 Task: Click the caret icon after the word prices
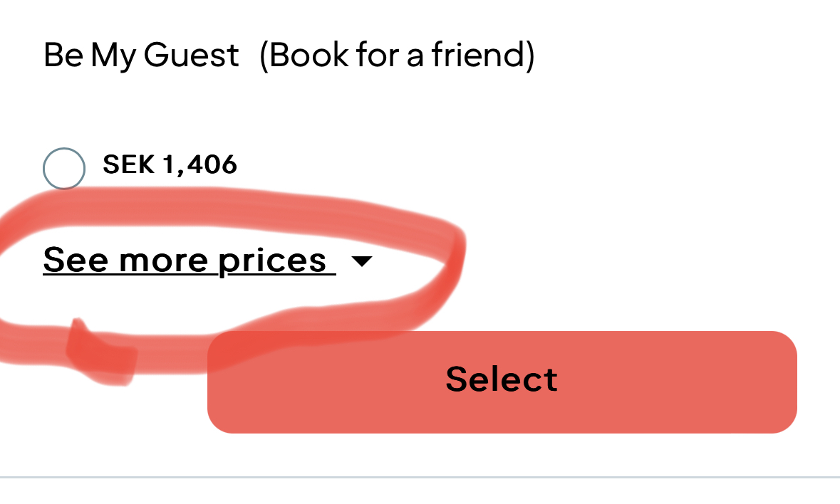pyautogui.click(x=362, y=261)
